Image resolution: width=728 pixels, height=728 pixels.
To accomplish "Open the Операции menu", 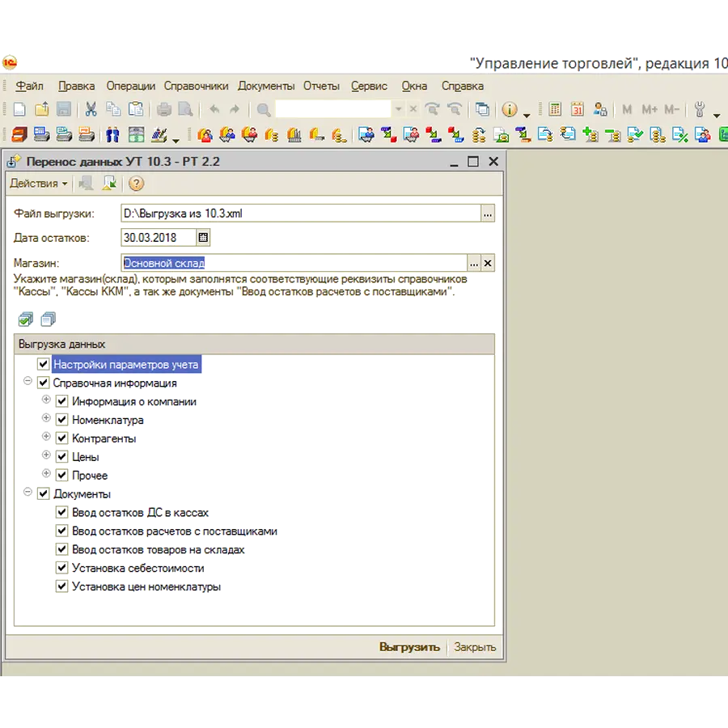I will click(x=131, y=87).
